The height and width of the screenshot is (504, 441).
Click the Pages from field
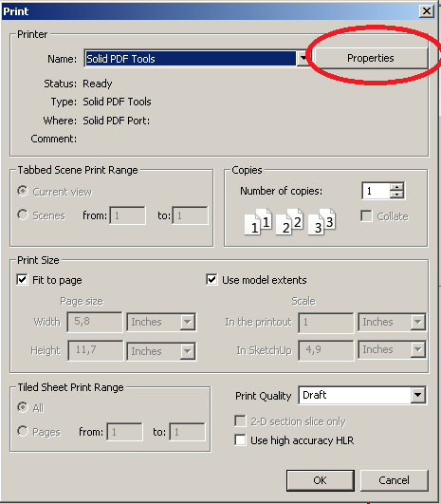[124, 432]
